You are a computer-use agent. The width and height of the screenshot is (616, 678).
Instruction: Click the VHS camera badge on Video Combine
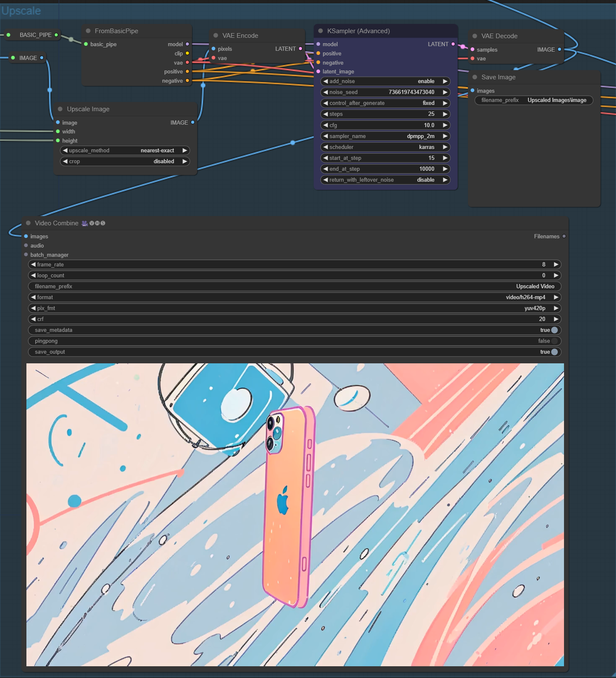(85, 223)
